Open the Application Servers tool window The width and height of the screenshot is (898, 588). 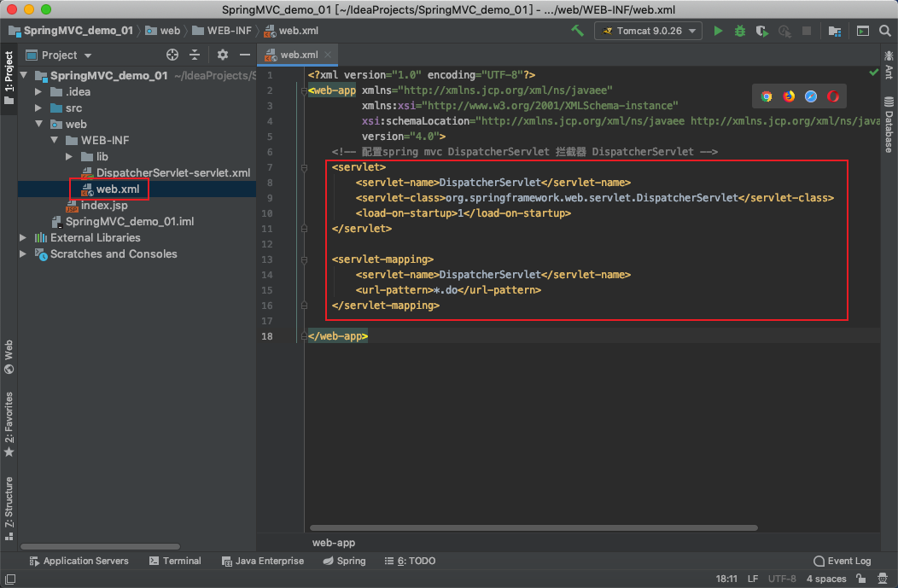pos(79,561)
